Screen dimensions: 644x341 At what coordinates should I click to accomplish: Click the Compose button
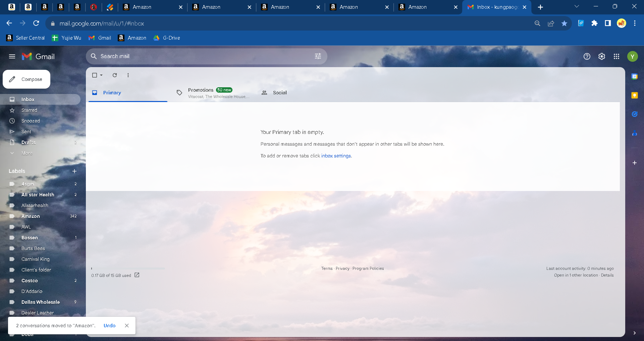click(26, 79)
